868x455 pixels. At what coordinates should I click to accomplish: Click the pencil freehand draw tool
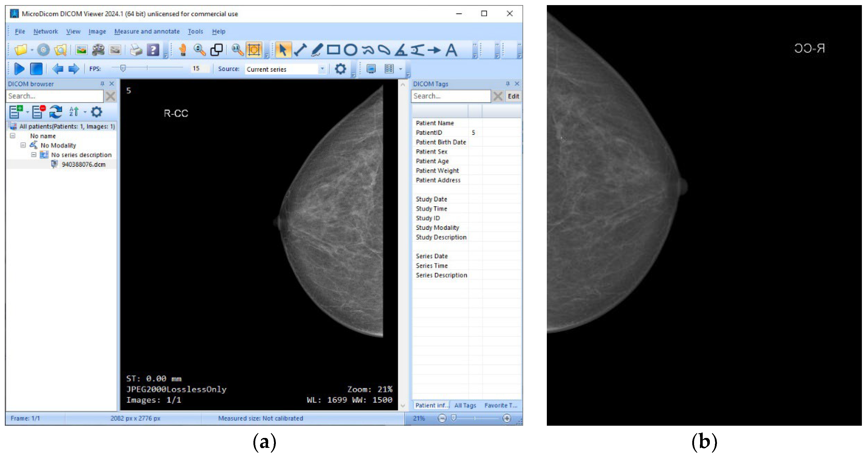pos(316,50)
